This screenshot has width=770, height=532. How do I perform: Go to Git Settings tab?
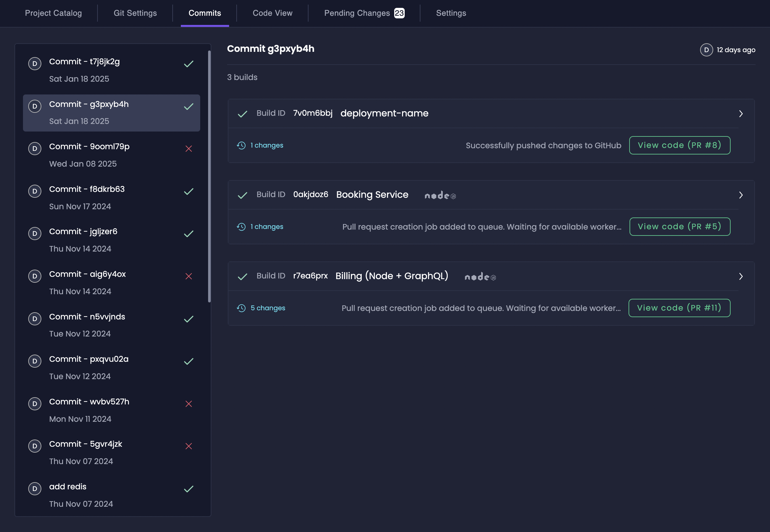pyautogui.click(x=135, y=13)
